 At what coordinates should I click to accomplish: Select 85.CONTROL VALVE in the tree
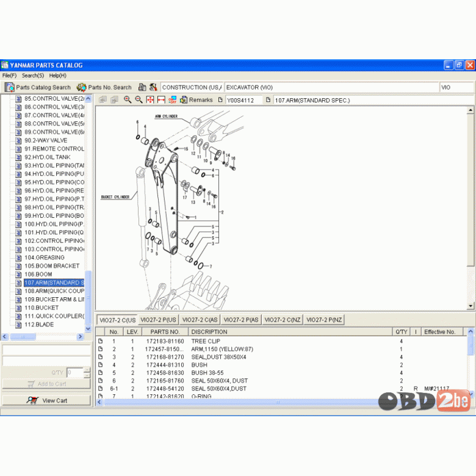click(x=54, y=99)
